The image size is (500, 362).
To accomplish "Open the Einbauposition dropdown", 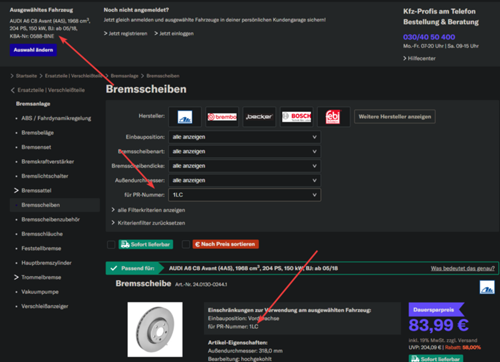I will [x=245, y=137].
